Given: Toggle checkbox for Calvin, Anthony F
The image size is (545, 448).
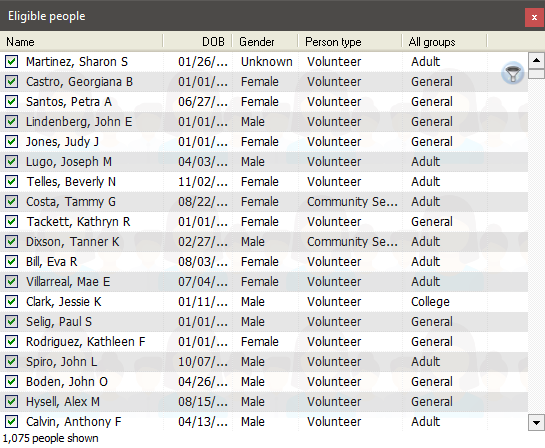Looking at the screenshot, I should click(x=11, y=422).
